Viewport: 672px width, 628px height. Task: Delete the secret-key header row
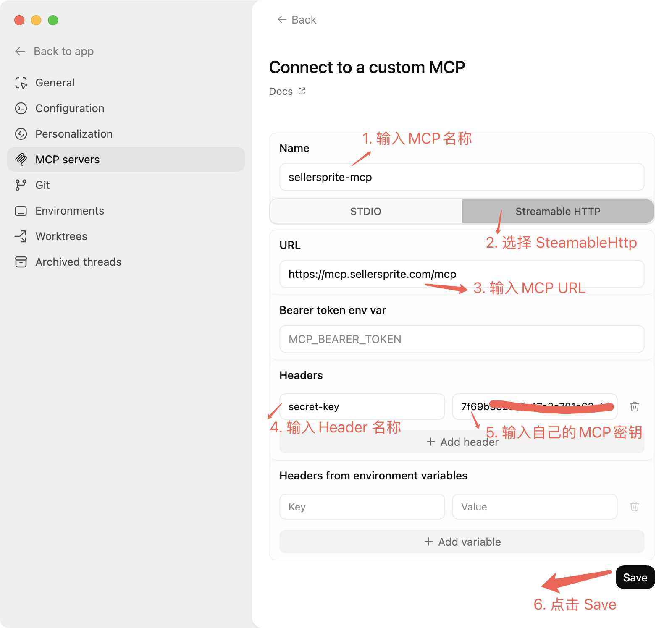pyautogui.click(x=634, y=406)
